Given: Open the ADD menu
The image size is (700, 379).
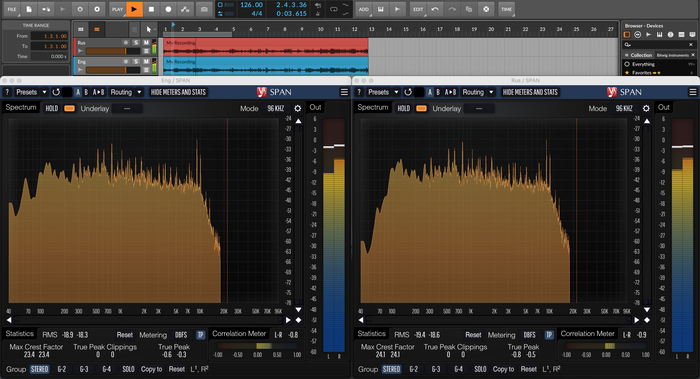Looking at the screenshot, I should pos(364,9).
